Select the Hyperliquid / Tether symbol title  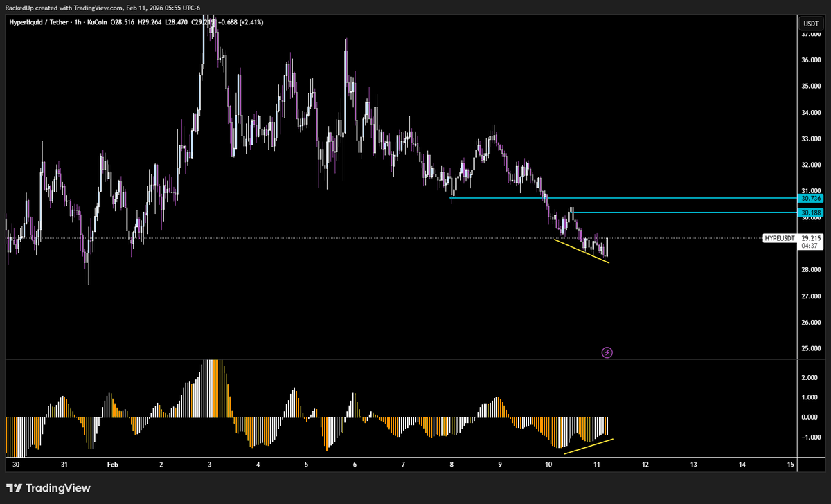coord(38,22)
